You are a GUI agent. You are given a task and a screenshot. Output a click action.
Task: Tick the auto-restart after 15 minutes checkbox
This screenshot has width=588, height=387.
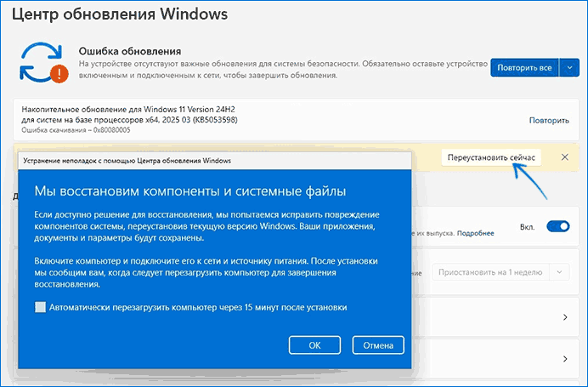(x=40, y=307)
